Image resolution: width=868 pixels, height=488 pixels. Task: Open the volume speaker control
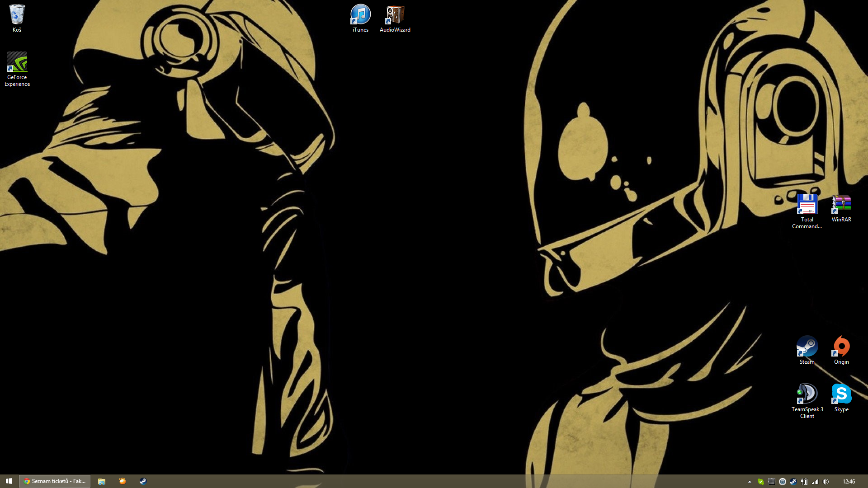tap(826, 482)
